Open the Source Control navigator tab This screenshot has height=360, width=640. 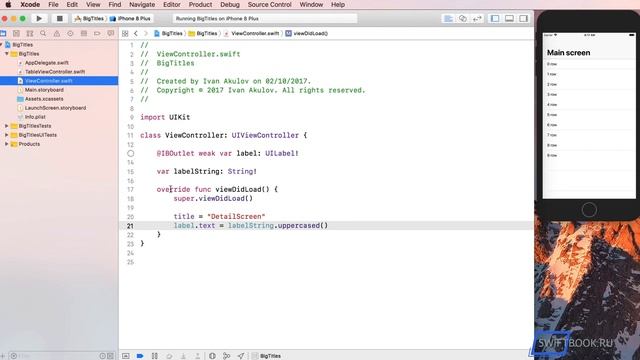pyautogui.click(x=16, y=33)
